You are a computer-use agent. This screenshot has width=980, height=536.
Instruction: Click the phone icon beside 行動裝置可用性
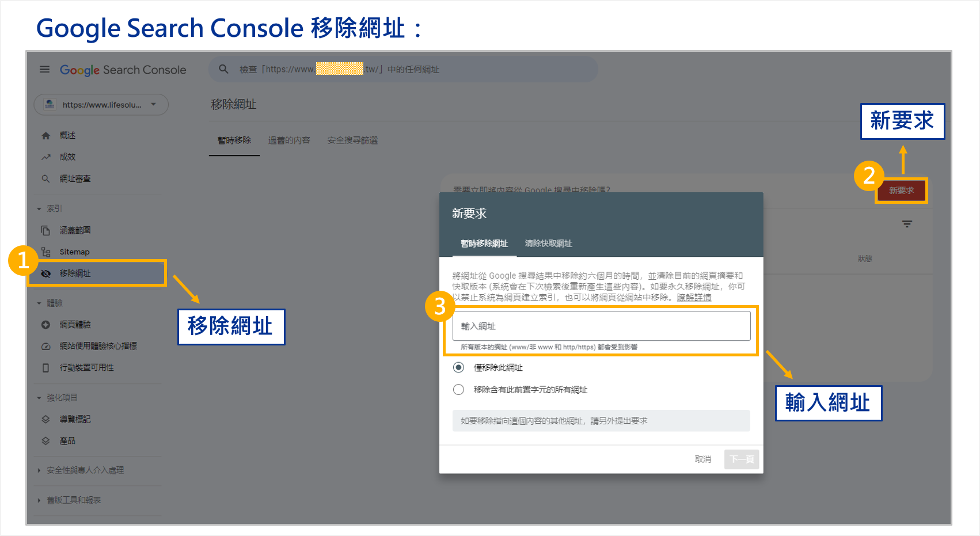point(45,367)
